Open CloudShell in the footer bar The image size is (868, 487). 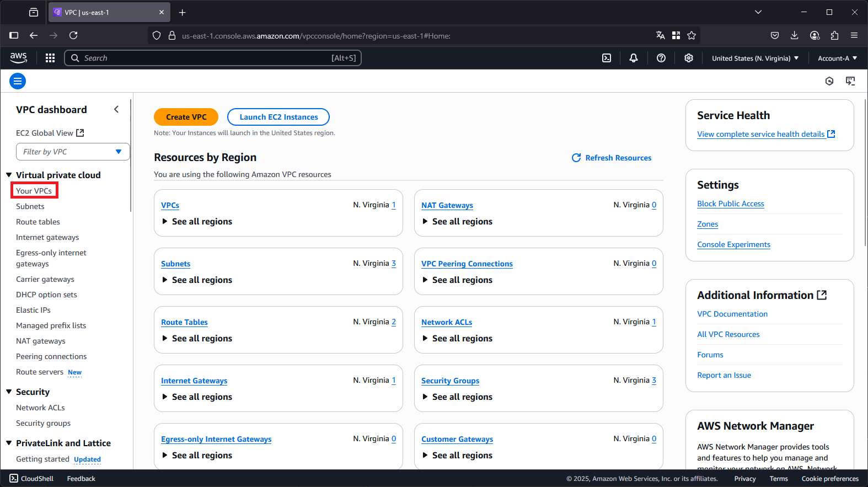[x=31, y=478]
